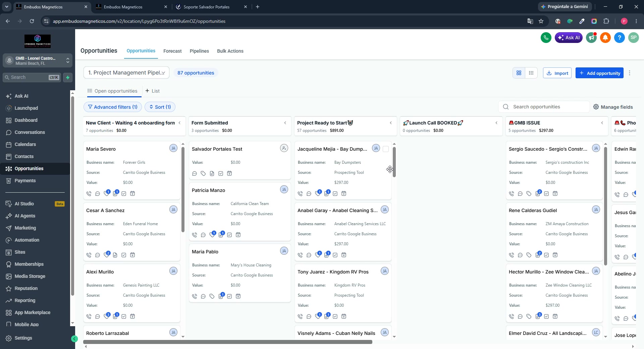This screenshot has height=349, width=644.
Task: Select the board grid view icon
Action: (519, 73)
